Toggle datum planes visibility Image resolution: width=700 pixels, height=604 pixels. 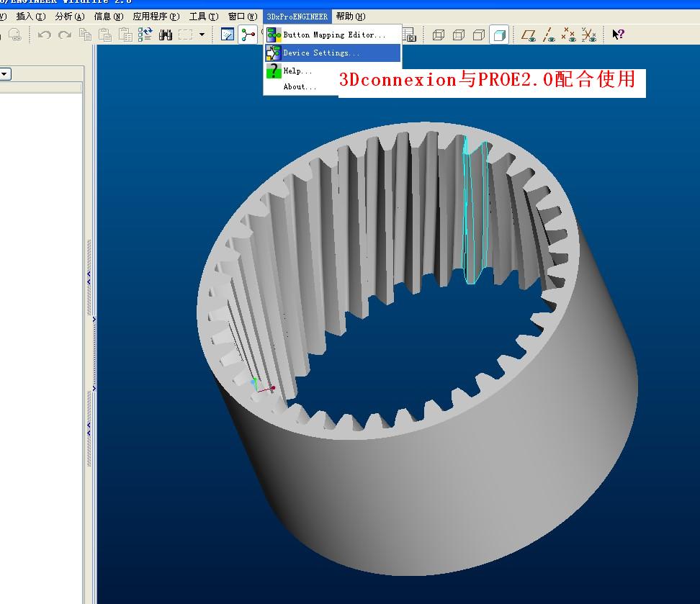click(x=529, y=35)
